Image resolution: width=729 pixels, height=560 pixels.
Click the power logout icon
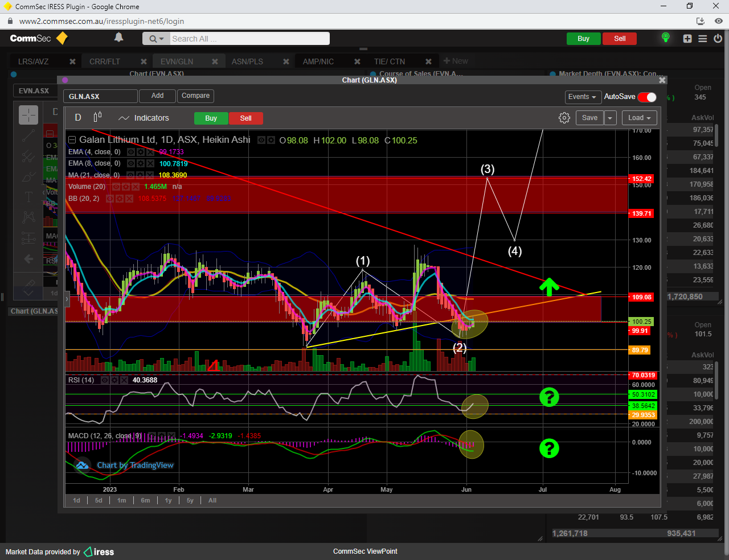pos(718,39)
